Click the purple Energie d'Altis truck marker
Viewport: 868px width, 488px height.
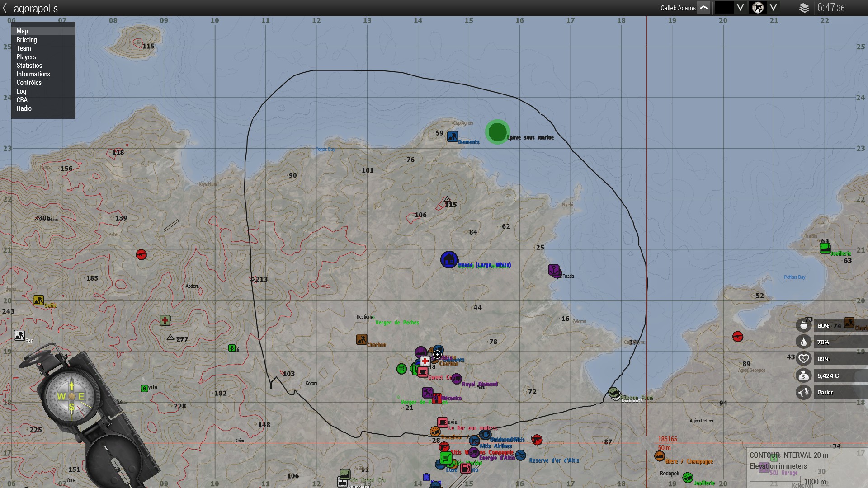click(474, 452)
